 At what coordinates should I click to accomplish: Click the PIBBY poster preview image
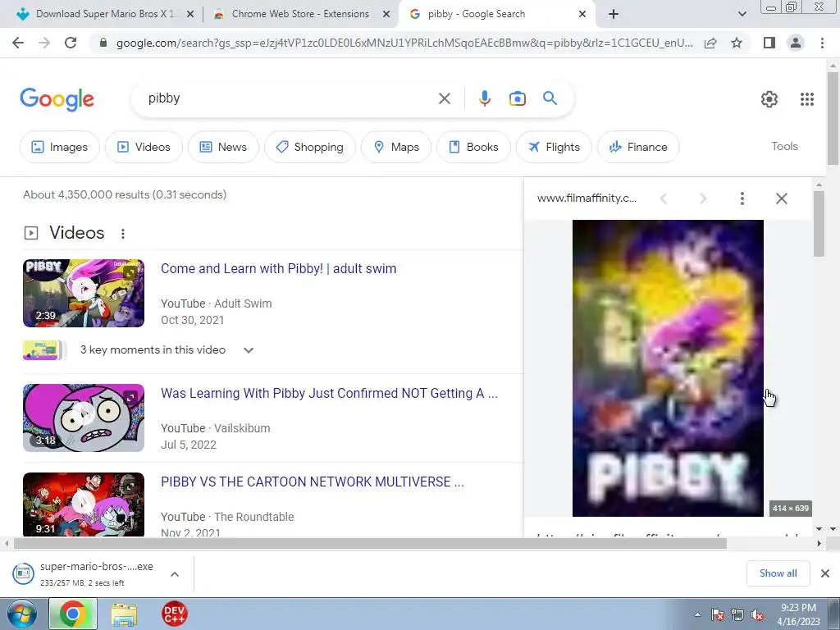(x=668, y=368)
